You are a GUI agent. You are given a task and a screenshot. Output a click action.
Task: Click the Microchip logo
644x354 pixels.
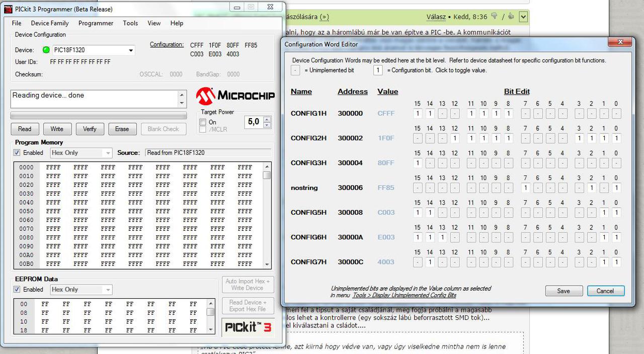point(235,96)
